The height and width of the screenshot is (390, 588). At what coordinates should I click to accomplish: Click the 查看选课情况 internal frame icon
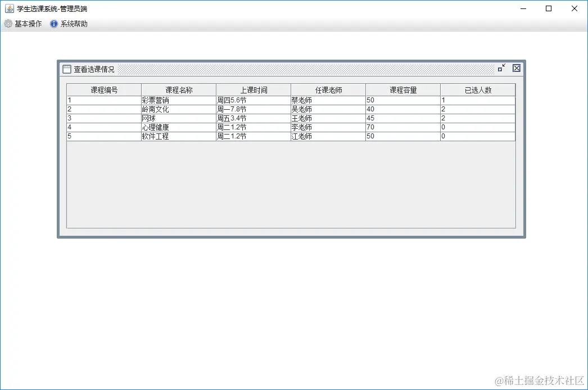67,69
